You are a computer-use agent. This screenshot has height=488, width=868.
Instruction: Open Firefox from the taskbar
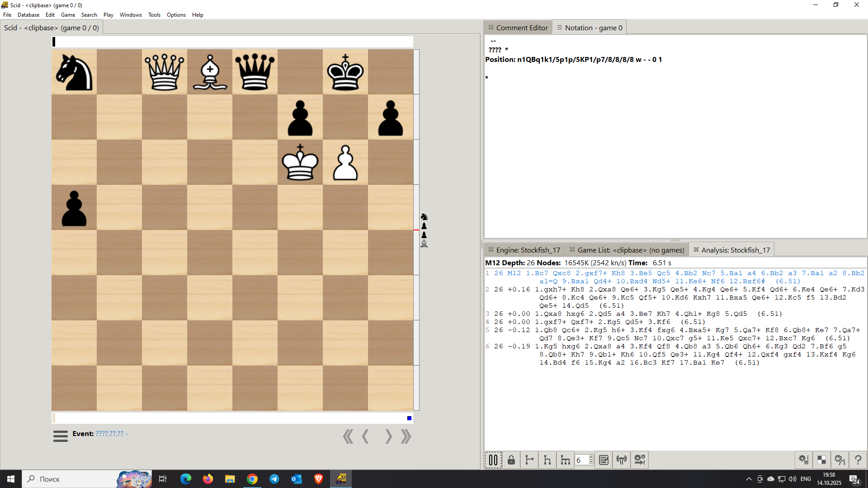[x=208, y=479]
